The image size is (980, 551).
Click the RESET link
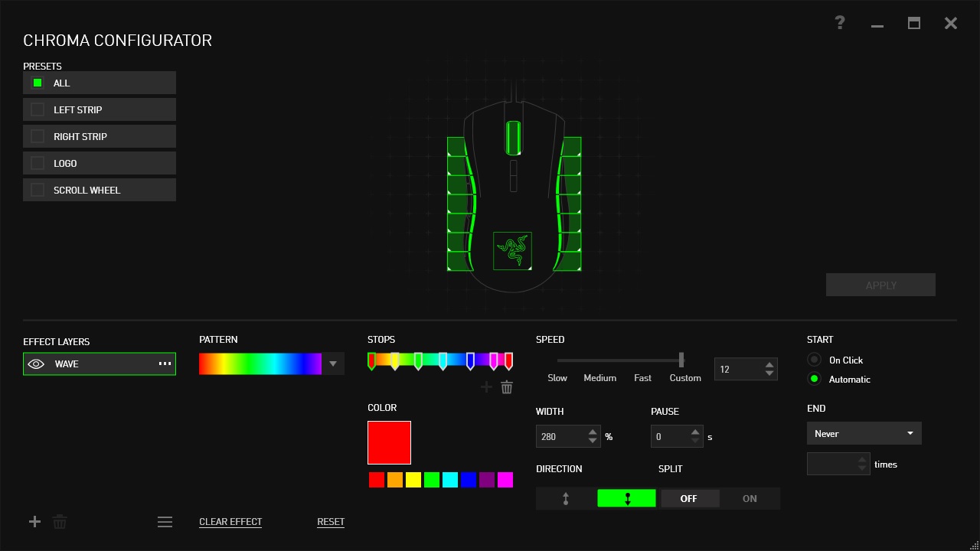[331, 522]
